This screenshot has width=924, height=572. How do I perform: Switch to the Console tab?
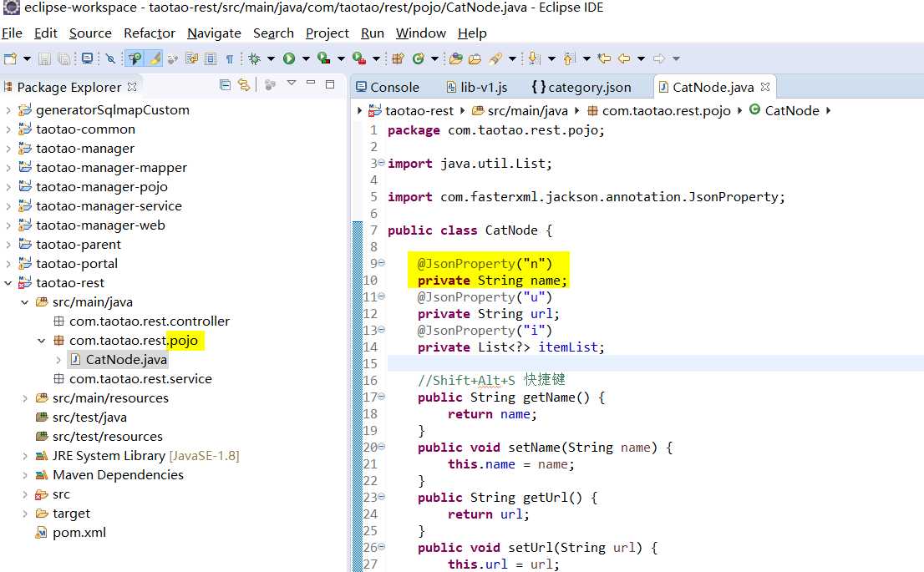[x=388, y=87]
